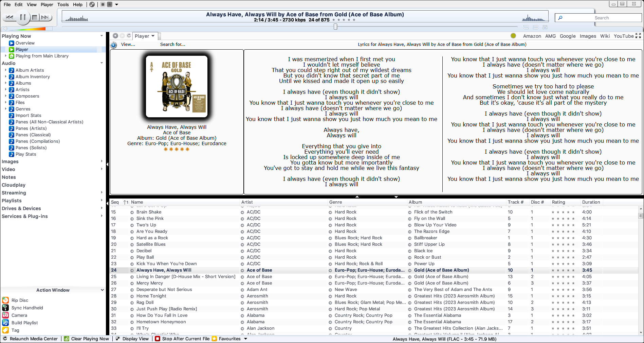Move the track position seek slider
The height and width of the screenshot is (343, 644).
[x=335, y=27]
